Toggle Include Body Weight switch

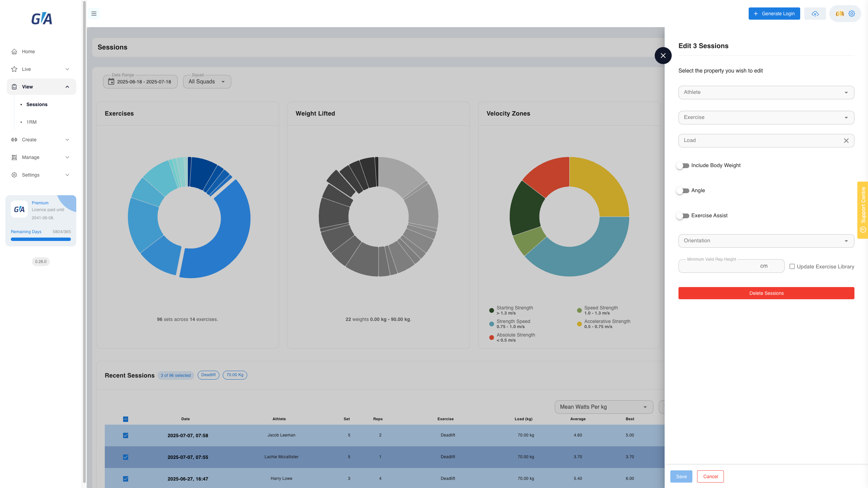pos(683,166)
